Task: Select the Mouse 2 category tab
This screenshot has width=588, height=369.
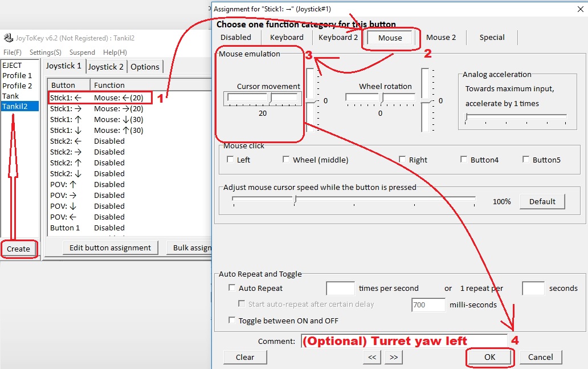Action: pos(441,37)
